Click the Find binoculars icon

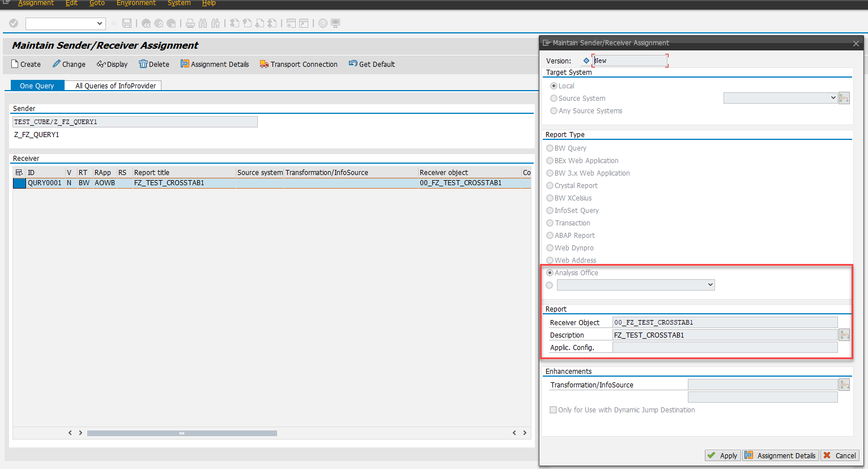coord(203,23)
